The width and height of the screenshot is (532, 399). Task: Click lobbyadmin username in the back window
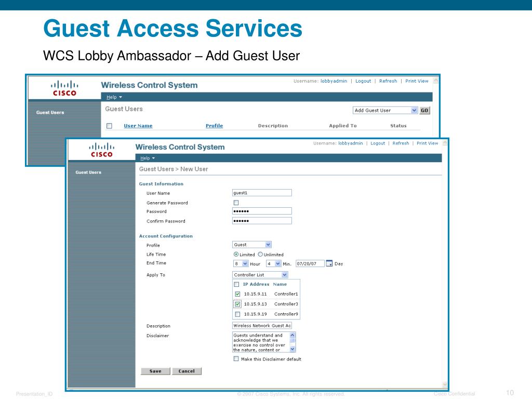pyautogui.click(x=334, y=81)
